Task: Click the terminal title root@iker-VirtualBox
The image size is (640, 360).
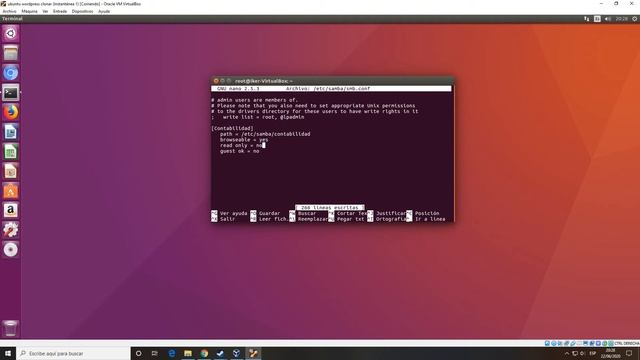Action: 264,81
